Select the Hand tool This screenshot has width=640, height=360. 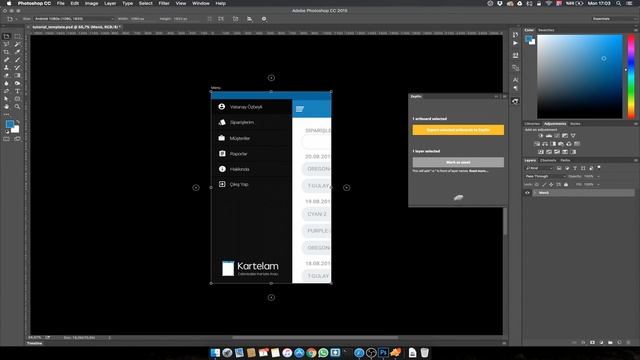tap(6, 106)
